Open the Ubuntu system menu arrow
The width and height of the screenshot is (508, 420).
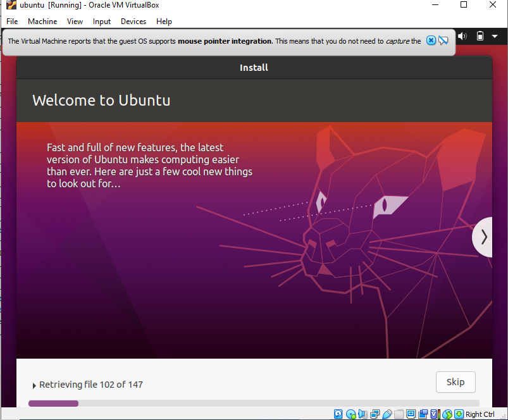point(495,36)
